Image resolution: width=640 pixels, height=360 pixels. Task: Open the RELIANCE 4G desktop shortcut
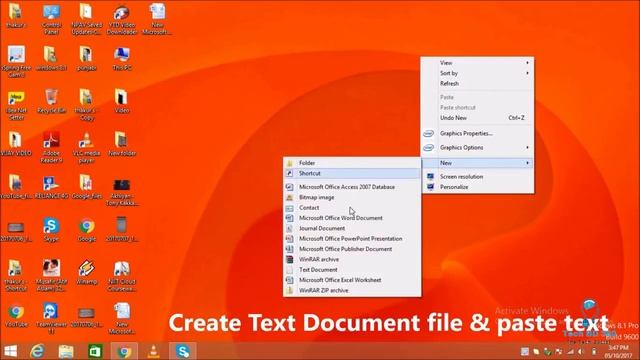pyautogui.click(x=51, y=187)
